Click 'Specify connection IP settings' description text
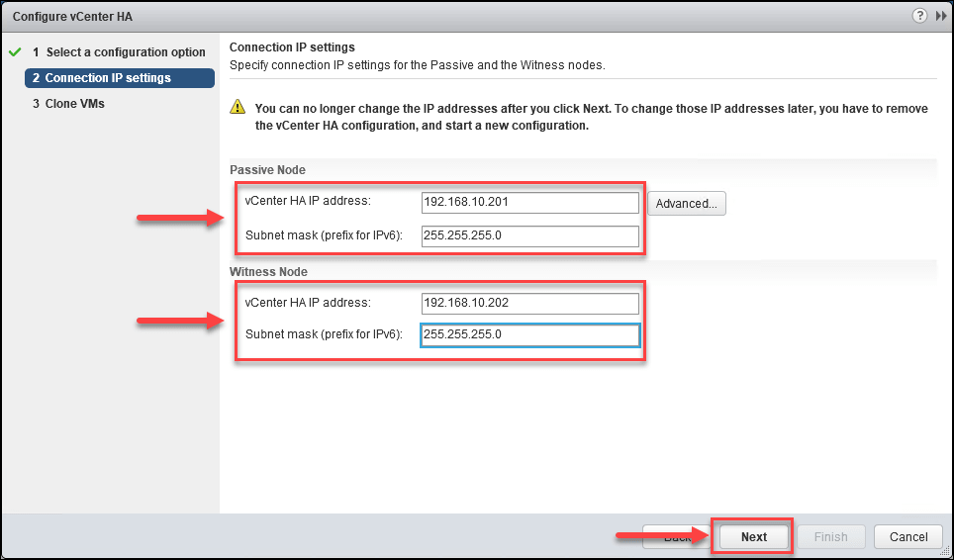Image resolution: width=954 pixels, height=560 pixels. tap(418, 65)
